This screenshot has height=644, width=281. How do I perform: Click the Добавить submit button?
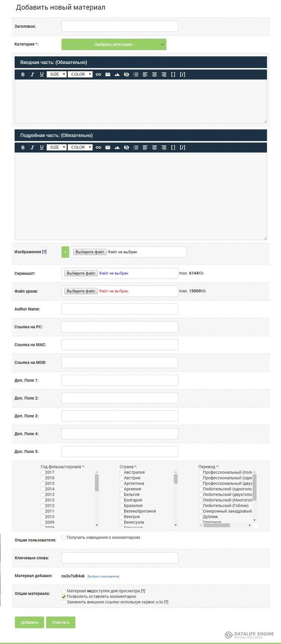(29, 623)
